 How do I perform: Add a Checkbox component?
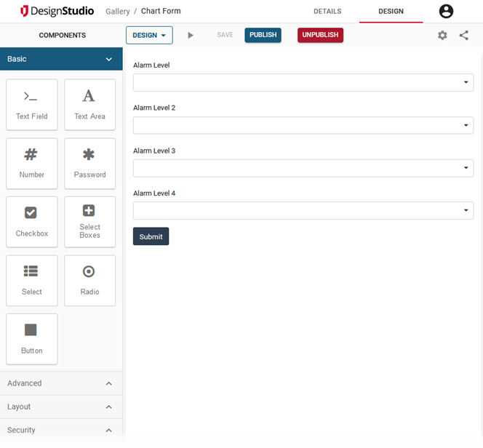(32, 222)
